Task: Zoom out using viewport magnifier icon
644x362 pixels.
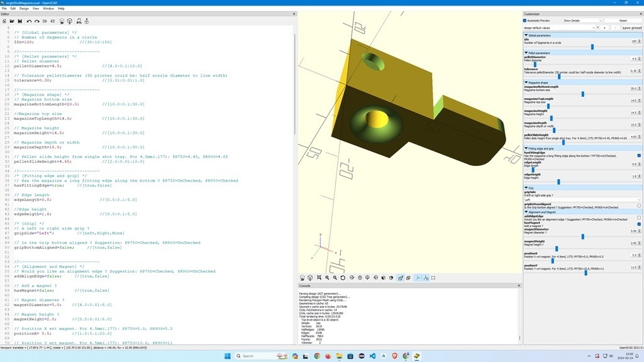Action: coord(335,278)
